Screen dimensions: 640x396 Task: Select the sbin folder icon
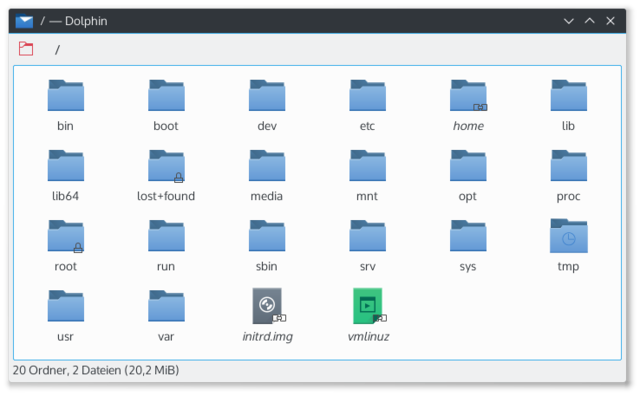[267, 236]
